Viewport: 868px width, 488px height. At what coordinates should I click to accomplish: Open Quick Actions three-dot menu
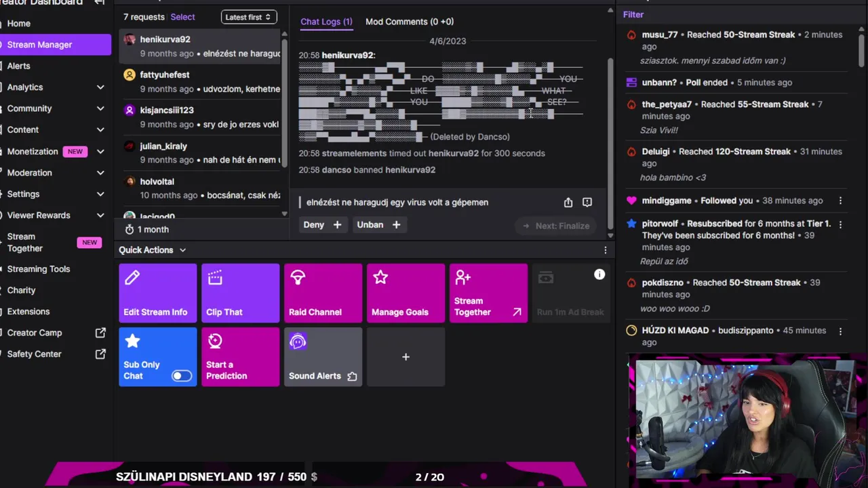click(x=606, y=250)
